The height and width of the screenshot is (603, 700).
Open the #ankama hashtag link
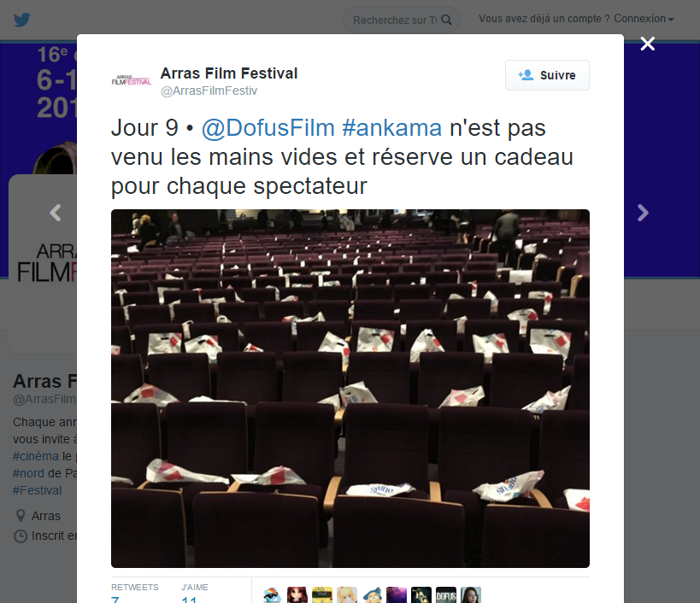(x=391, y=128)
